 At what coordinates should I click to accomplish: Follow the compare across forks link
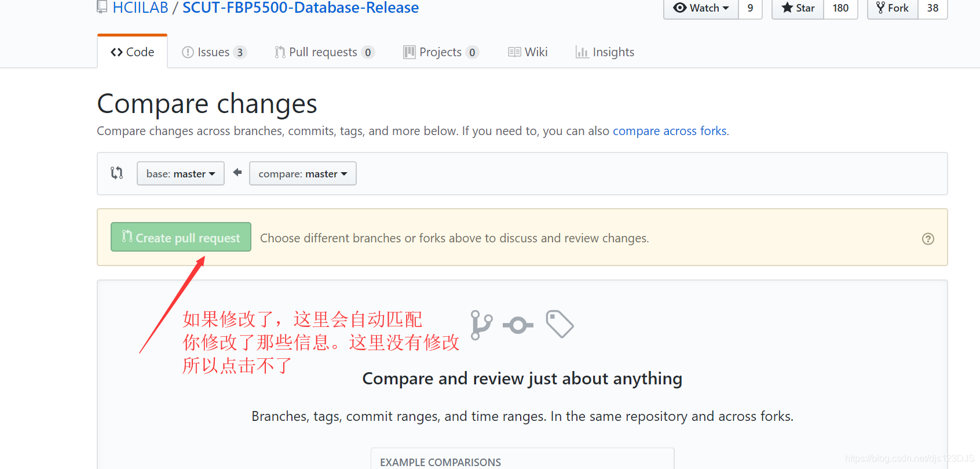pos(670,131)
